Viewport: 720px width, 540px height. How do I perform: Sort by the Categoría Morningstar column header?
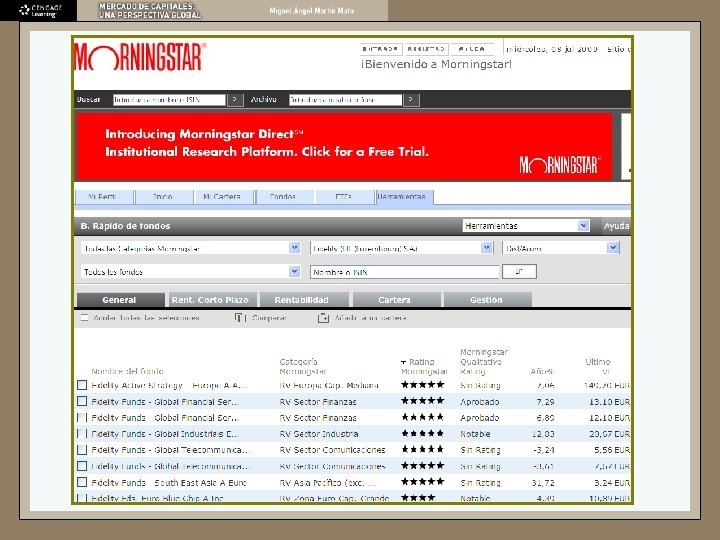pos(303,366)
